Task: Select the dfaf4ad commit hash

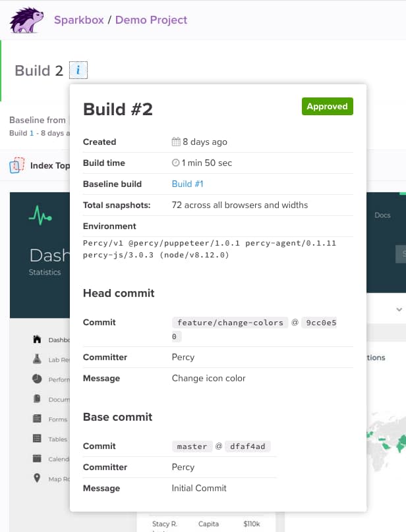Action: point(248,446)
